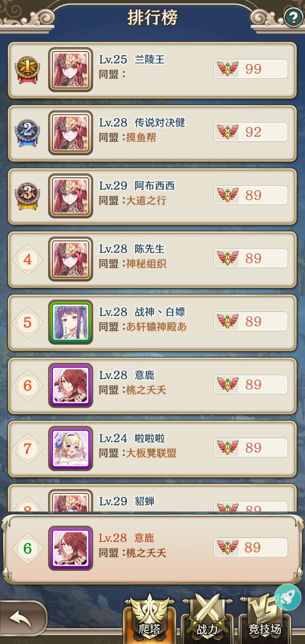The image size is (305, 644).
Task: View 阿布西西 player name
Action: pyautogui.click(x=154, y=186)
